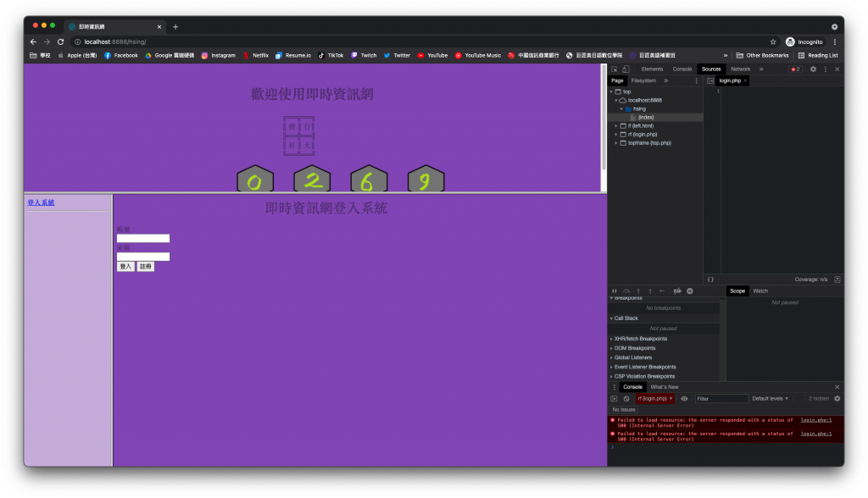This screenshot has height=498, width=868.
Task: Focus the account input field
Action: tap(143, 239)
